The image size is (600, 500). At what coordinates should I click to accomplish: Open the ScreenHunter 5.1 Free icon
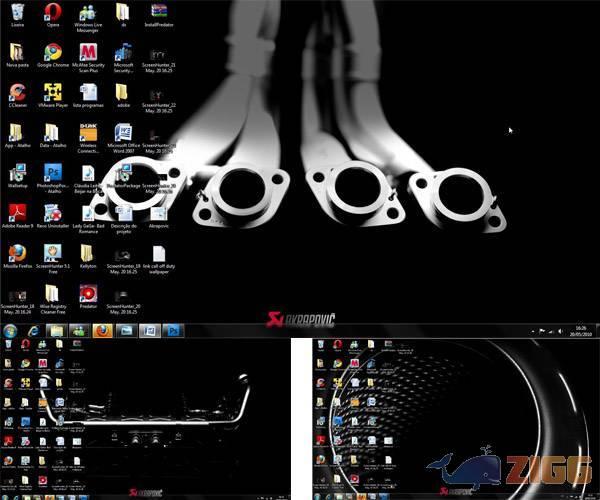click(52, 252)
